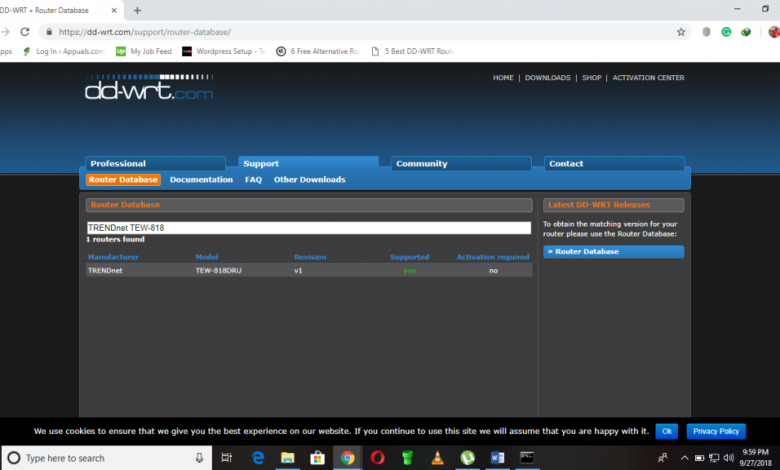Screen dimensions: 780x470
Task: Click the dd-wrt.com logo
Action: point(149,88)
